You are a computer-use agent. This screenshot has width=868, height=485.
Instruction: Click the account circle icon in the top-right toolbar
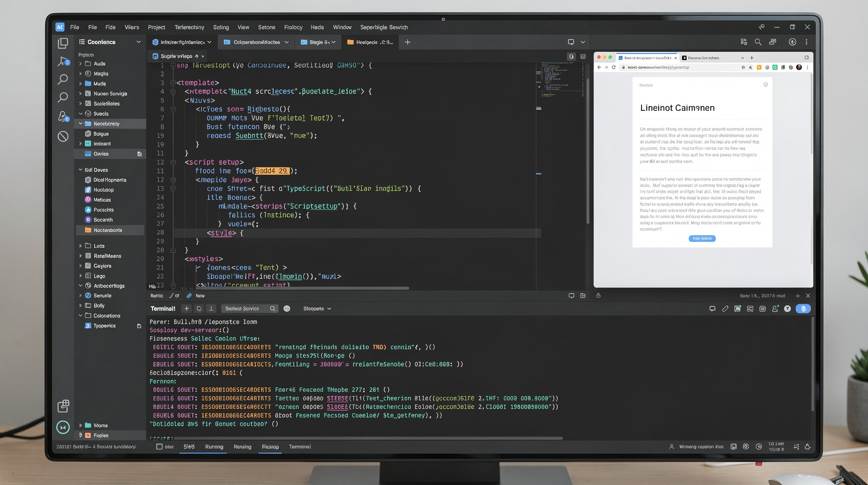click(793, 42)
